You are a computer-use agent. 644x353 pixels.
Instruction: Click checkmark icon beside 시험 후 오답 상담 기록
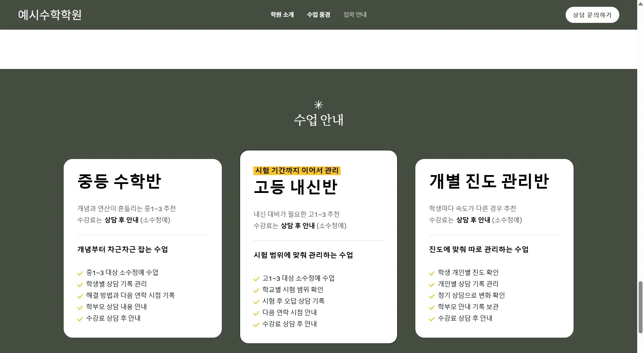256,302
